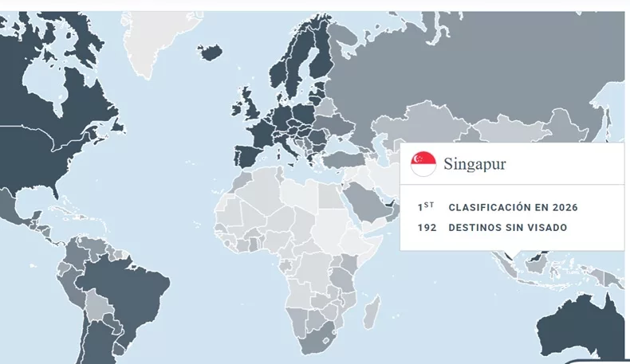
Task: Click Greenland on the map
Action: point(155,40)
